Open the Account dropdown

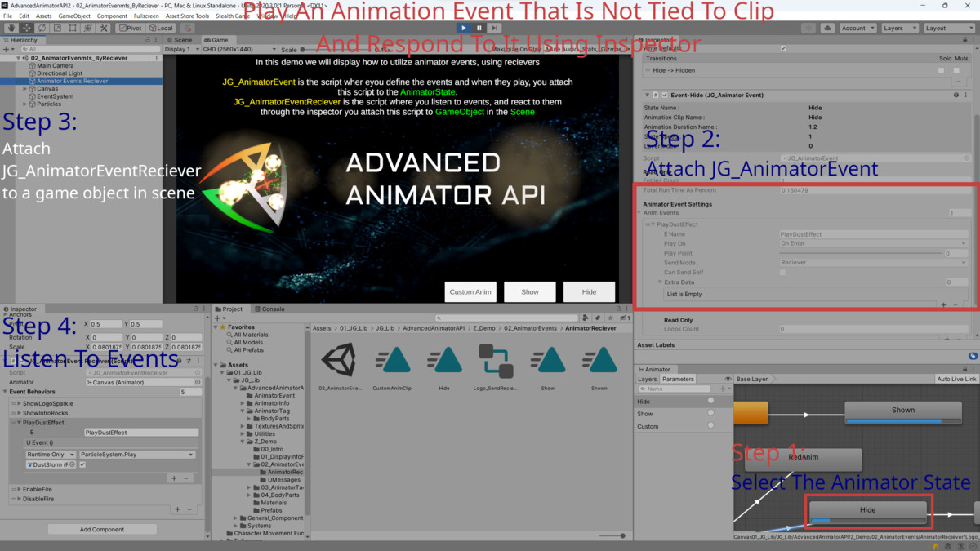(x=857, y=28)
